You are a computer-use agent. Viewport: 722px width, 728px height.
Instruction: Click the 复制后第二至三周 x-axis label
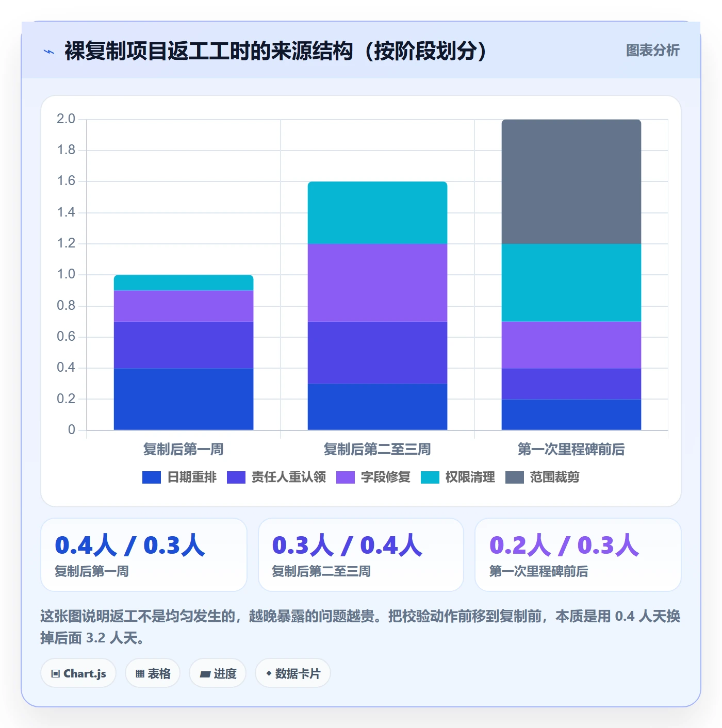[378, 450]
